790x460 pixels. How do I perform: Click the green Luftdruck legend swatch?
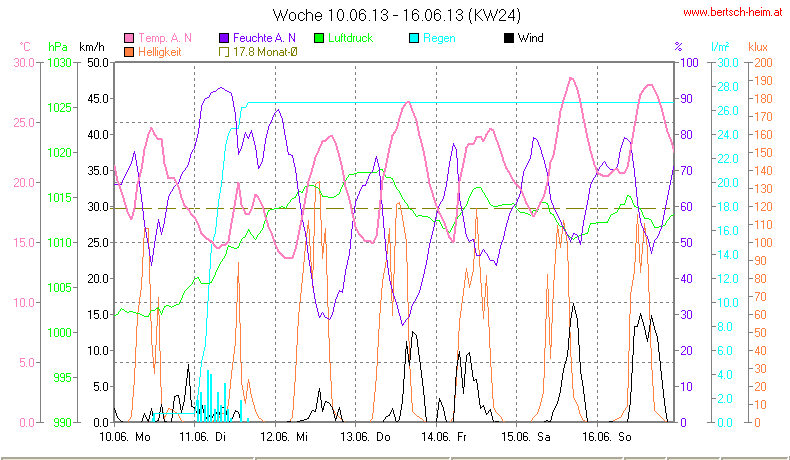(x=319, y=38)
